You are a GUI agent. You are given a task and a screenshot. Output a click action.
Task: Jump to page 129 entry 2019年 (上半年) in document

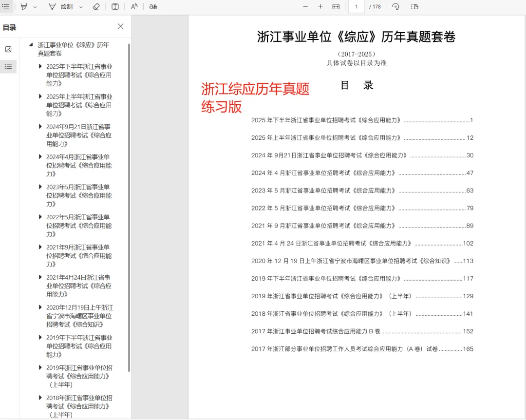coord(362,296)
